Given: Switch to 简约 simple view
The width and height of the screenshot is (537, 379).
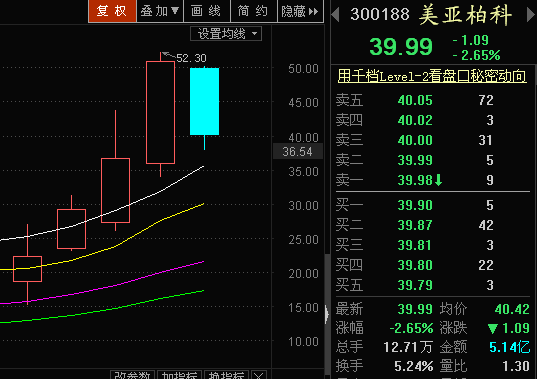Looking at the screenshot, I should coord(254,11).
